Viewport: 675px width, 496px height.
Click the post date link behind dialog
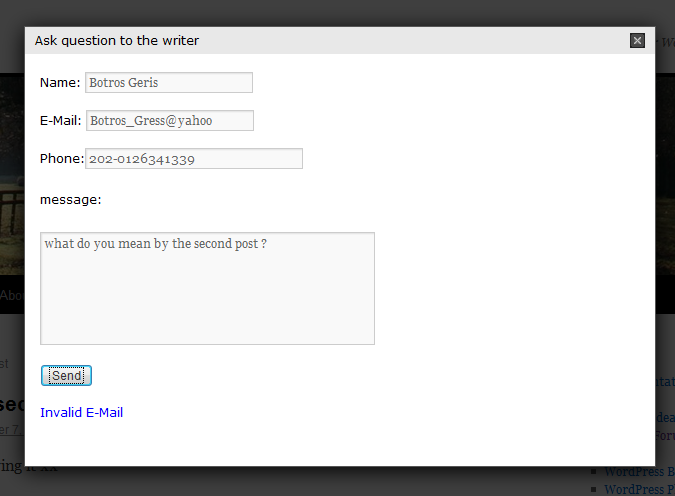[12, 430]
